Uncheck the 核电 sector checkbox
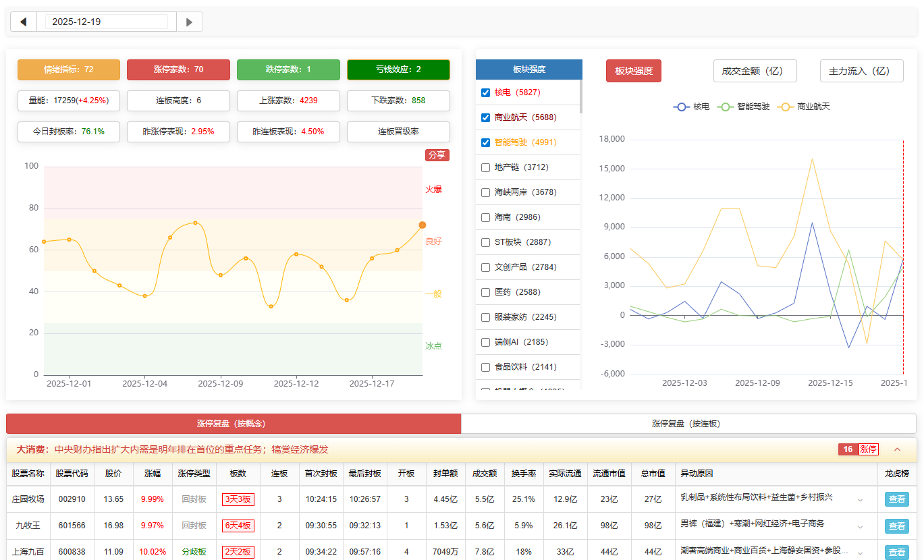This screenshot has width=924, height=560. pos(485,92)
